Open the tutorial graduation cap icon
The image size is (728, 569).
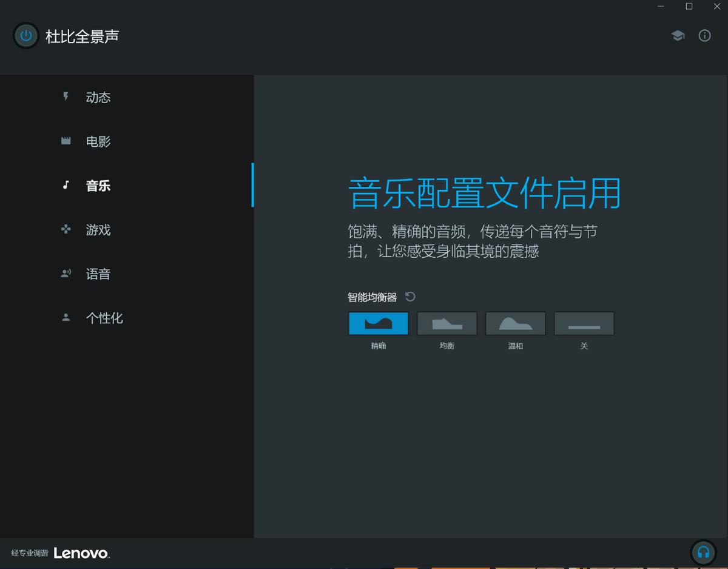tap(678, 36)
